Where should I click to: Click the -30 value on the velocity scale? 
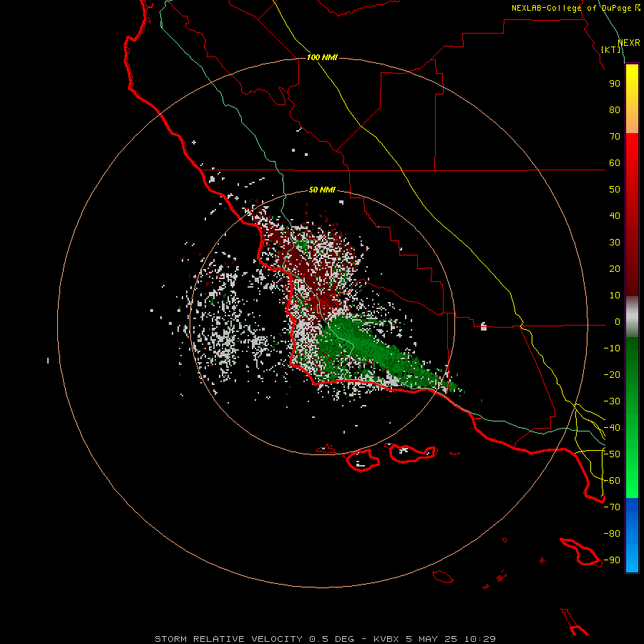click(612, 401)
